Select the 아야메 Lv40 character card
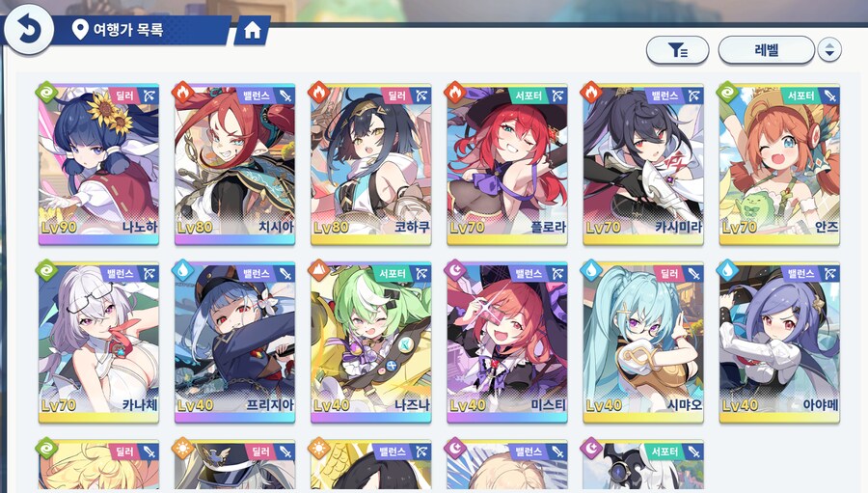 [x=779, y=342]
